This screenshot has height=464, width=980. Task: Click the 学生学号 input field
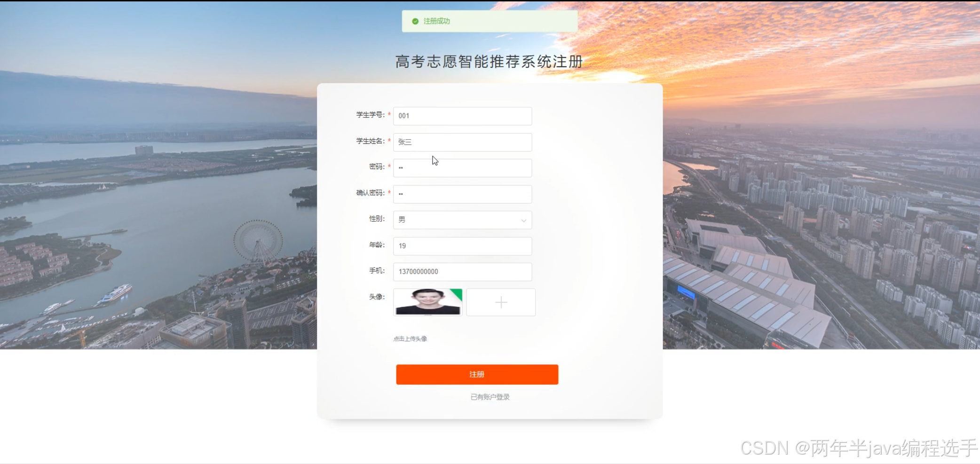click(x=462, y=116)
